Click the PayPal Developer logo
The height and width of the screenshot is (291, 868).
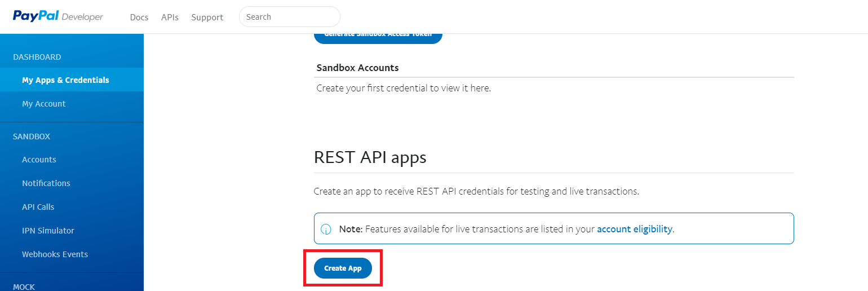point(58,16)
